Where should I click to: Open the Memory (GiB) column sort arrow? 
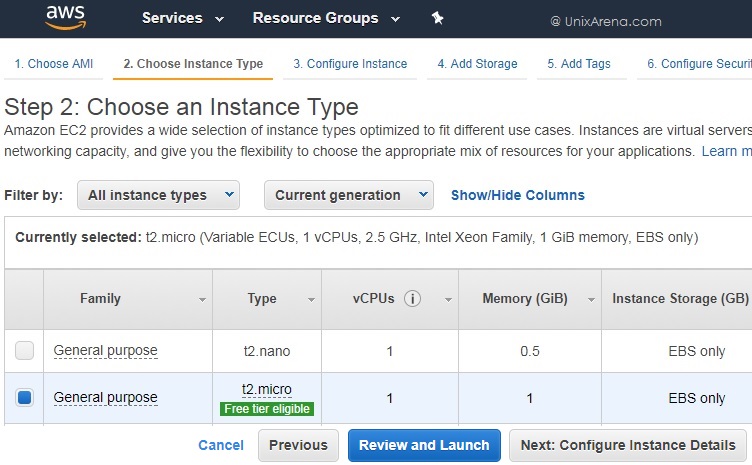(591, 300)
